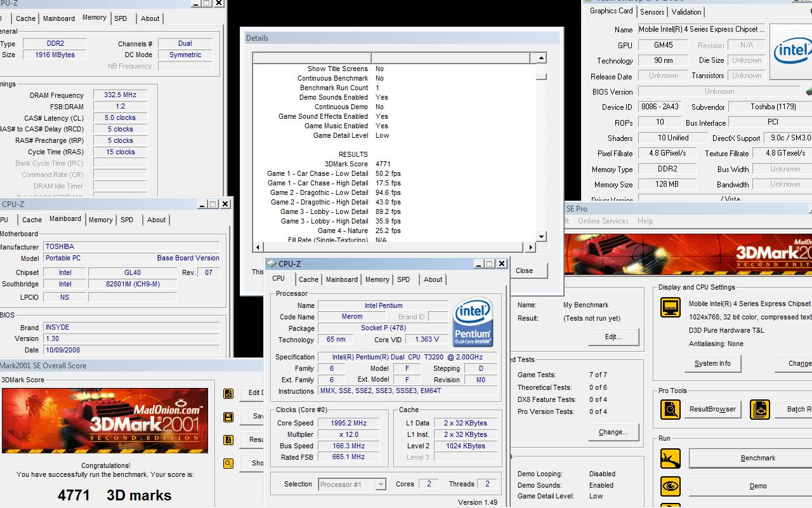
Task: Click the System Info button
Action: pyautogui.click(x=712, y=364)
